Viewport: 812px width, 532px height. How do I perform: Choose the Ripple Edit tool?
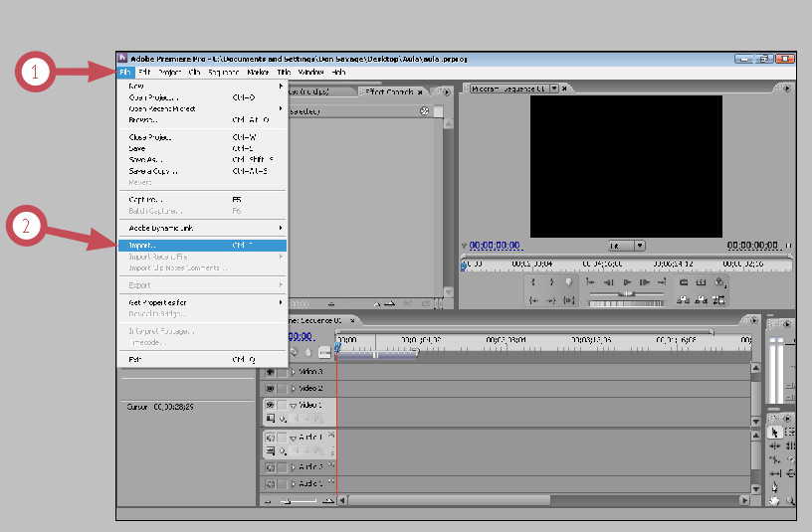coord(775,445)
